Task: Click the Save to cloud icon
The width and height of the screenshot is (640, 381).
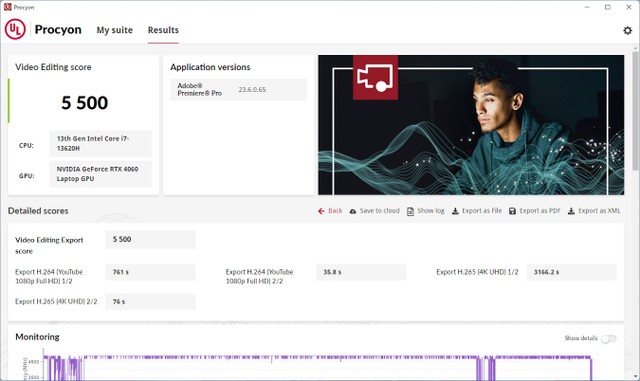Action: 353,211
